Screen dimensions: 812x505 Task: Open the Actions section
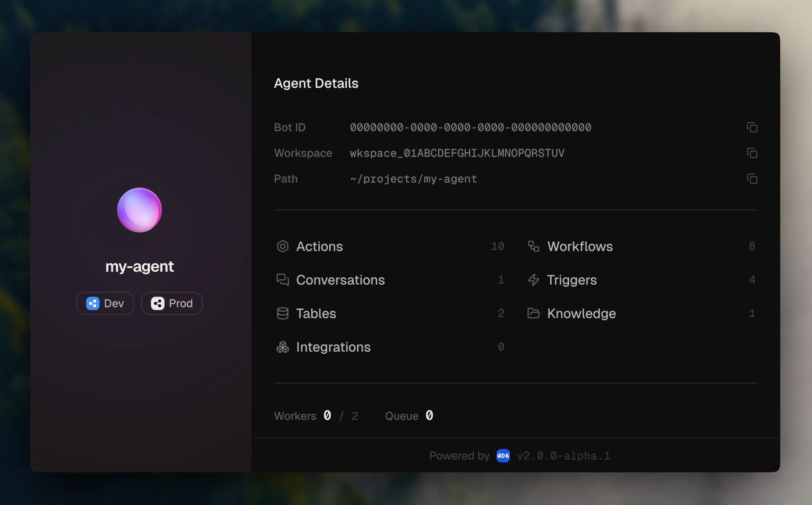(x=391, y=246)
